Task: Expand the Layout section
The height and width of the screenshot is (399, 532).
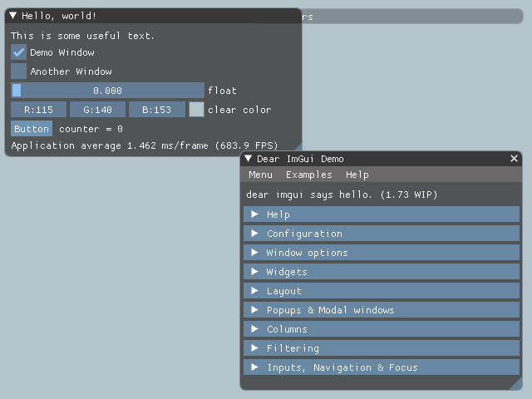Action: tap(381, 291)
